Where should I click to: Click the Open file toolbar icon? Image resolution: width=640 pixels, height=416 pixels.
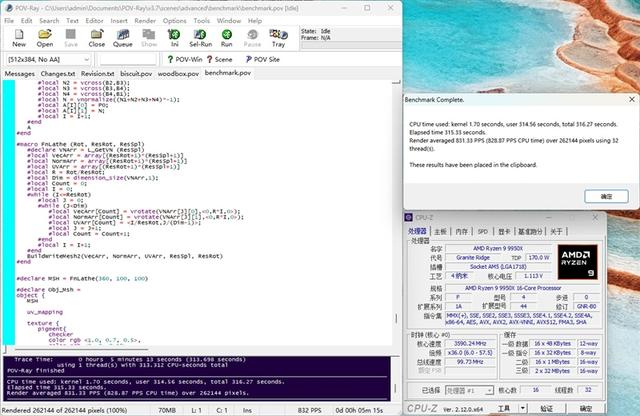click(x=45, y=38)
